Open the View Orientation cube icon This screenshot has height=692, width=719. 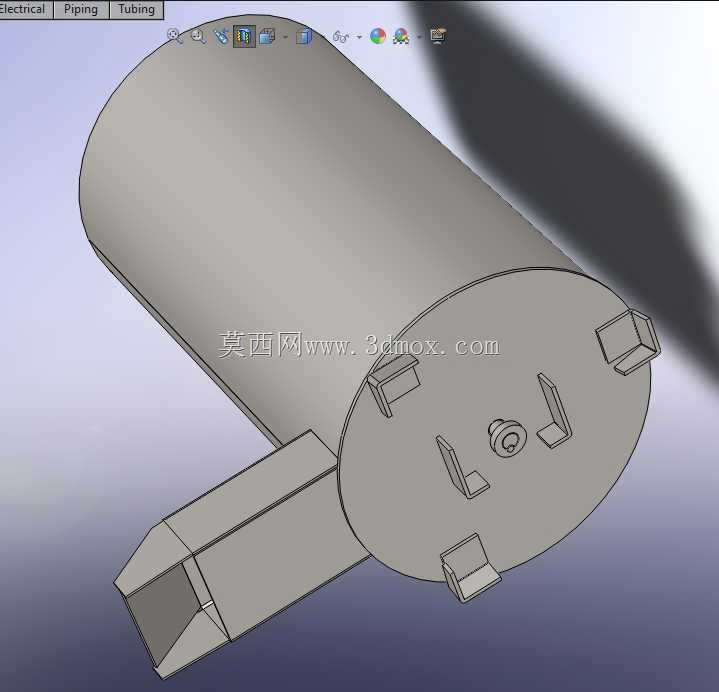[267, 36]
